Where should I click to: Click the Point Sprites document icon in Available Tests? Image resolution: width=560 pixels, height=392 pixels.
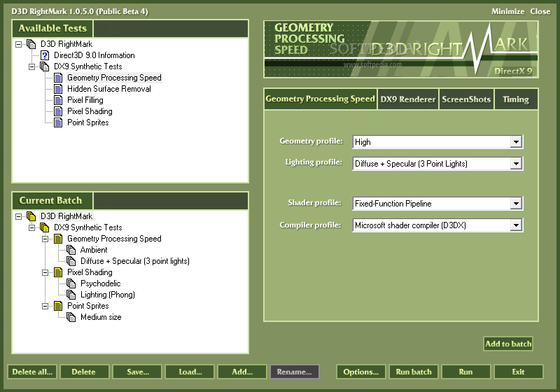(x=58, y=122)
